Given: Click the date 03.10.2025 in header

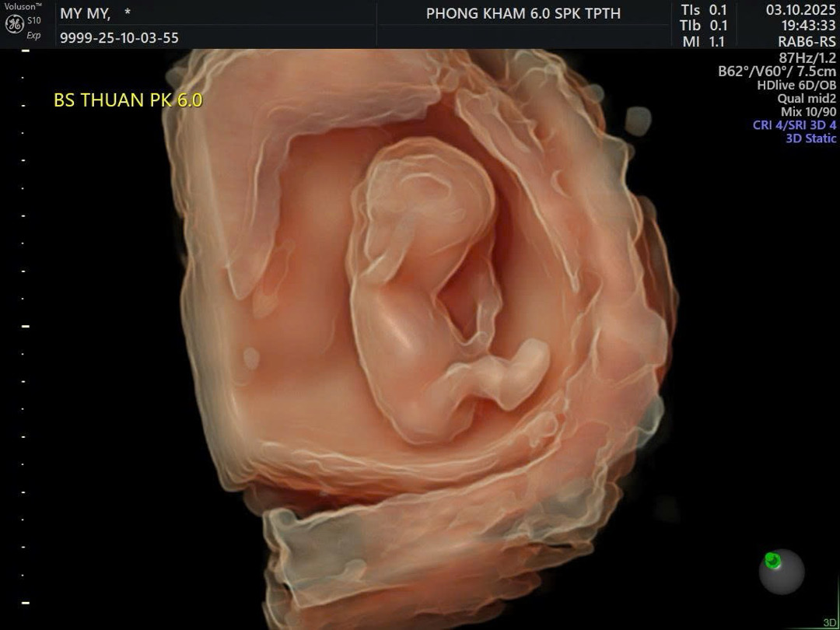Looking at the screenshot, I should [x=800, y=10].
